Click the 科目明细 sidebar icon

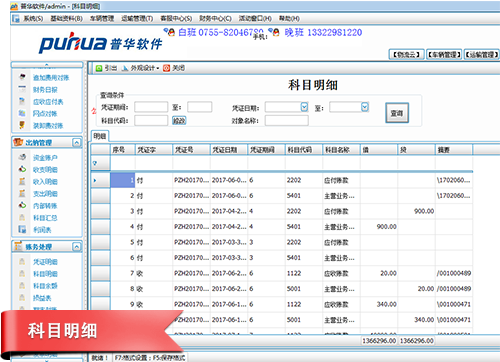pos(22,273)
